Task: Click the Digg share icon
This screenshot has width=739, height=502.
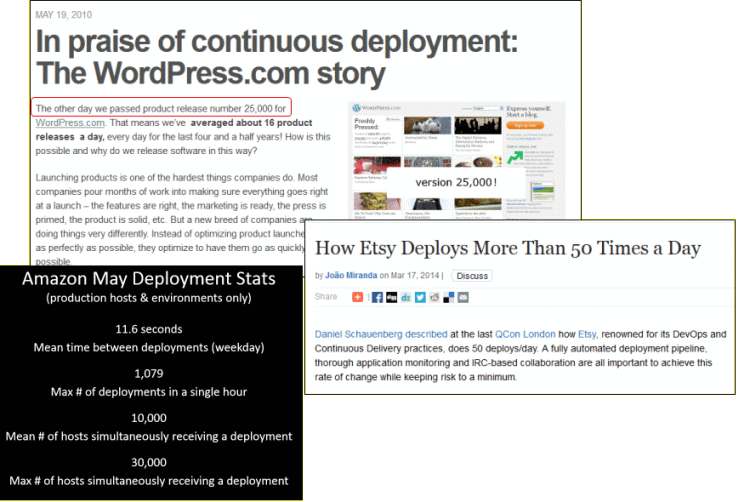Action: (x=391, y=297)
